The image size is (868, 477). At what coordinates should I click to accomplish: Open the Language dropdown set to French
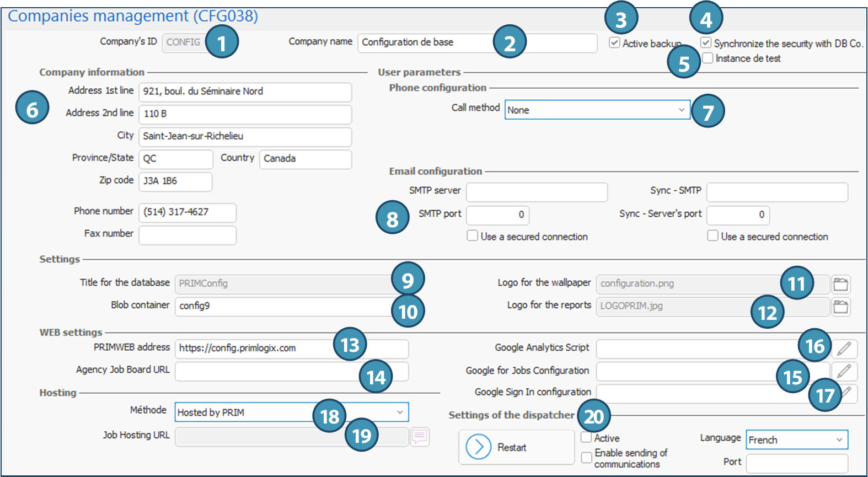[x=796, y=440]
